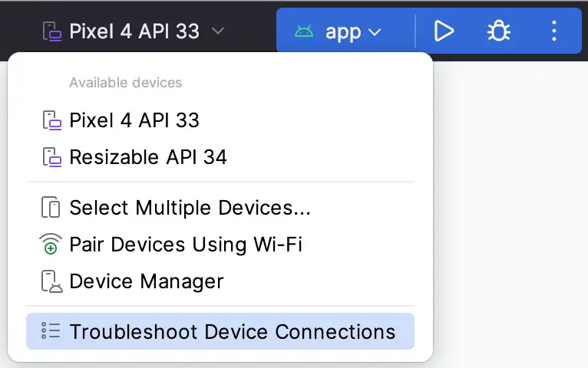Screen dimensions: 588x368
Task: Click the Select Multiple Devices icon
Action: click(51, 207)
